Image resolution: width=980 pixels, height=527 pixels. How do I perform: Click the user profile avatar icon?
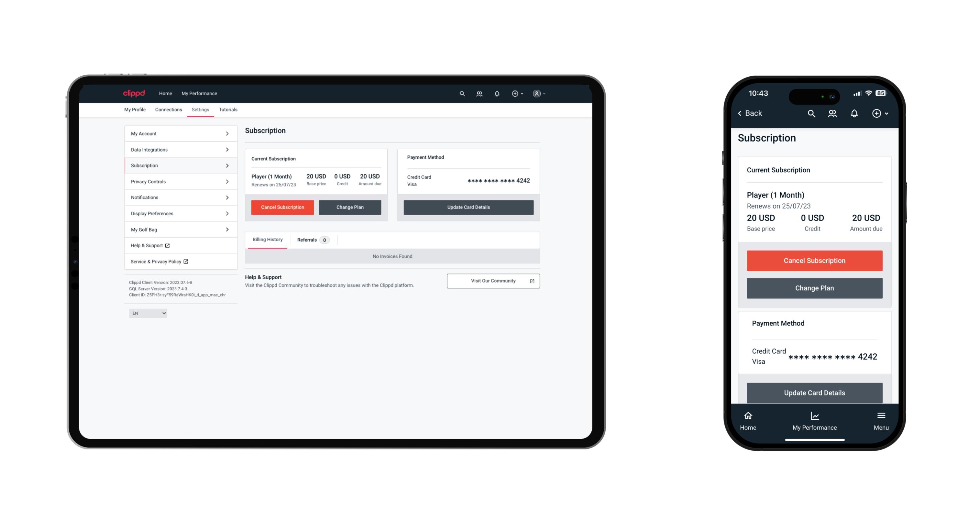[535, 93]
